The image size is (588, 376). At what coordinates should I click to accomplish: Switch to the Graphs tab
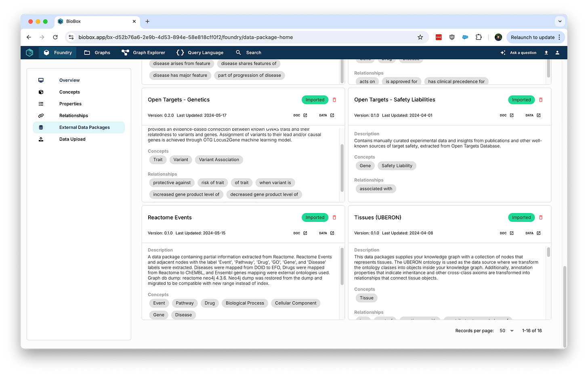click(97, 52)
